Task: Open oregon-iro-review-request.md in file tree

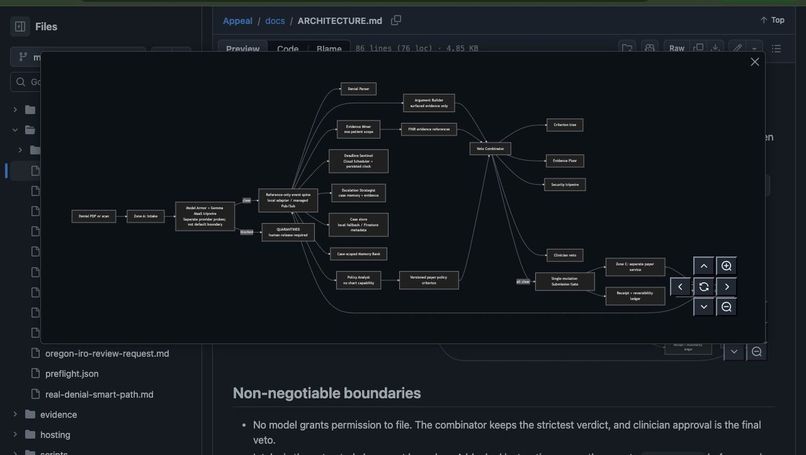Action: click(x=107, y=354)
